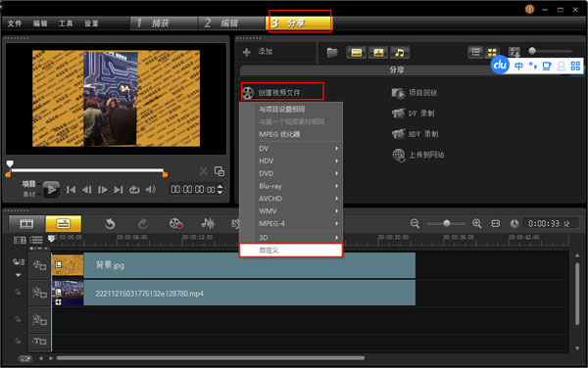Switch the library to thumbnail view
The image size is (588, 368).
[492, 53]
